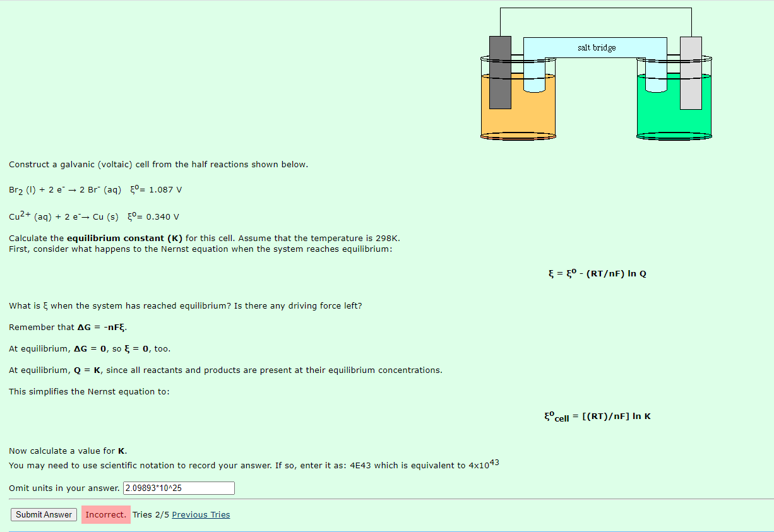This screenshot has height=532, width=774.
Task: Click the Br2 half reaction line
Action: tap(95, 189)
